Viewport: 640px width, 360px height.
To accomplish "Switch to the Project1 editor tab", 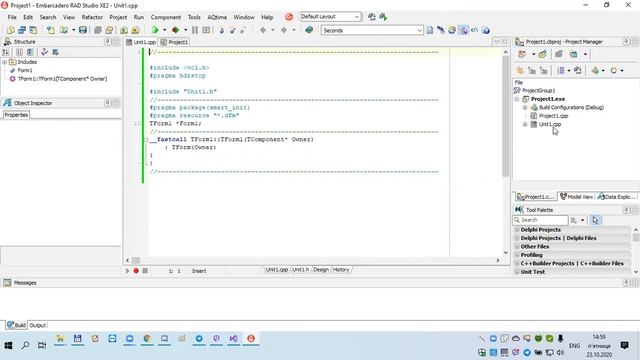I will click(174, 42).
